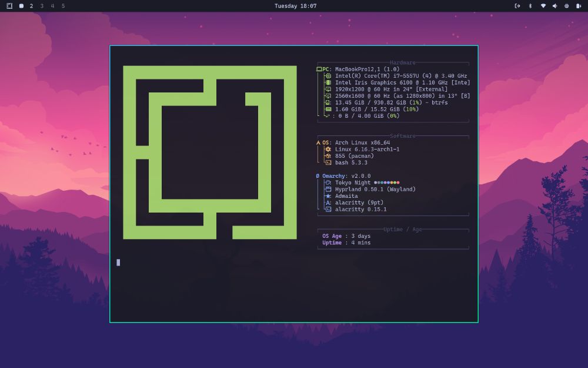Click the 'btrfs' filesystem text
The height and width of the screenshot is (368, 588).
439,102
